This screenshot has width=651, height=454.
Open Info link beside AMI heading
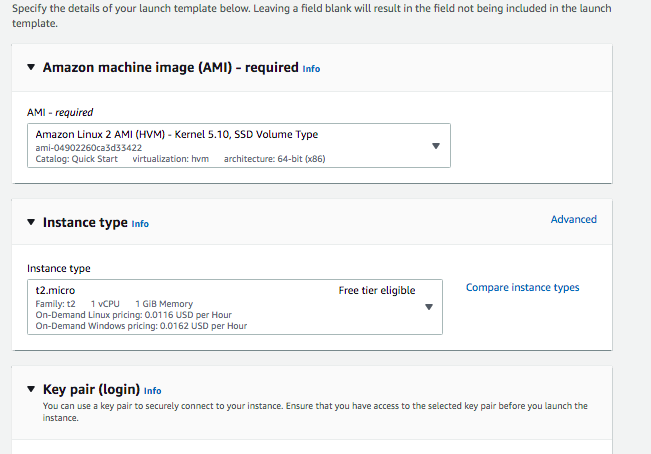(311, 69)
